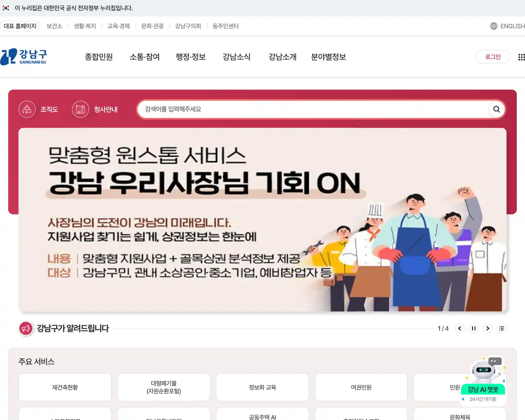Open the 강남소개 menu
The height and width of the screenshot is (420, 525).
tap(283, 57)
